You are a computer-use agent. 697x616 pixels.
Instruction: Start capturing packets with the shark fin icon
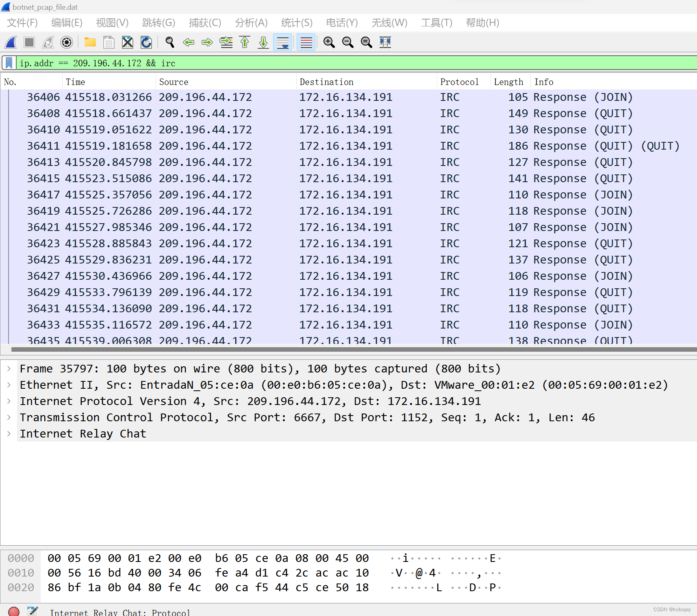[x=11, y=42]
